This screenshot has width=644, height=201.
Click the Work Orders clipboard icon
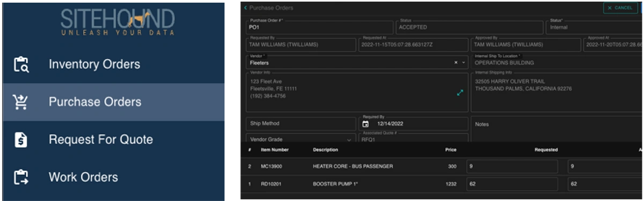[x=21, y=177]
